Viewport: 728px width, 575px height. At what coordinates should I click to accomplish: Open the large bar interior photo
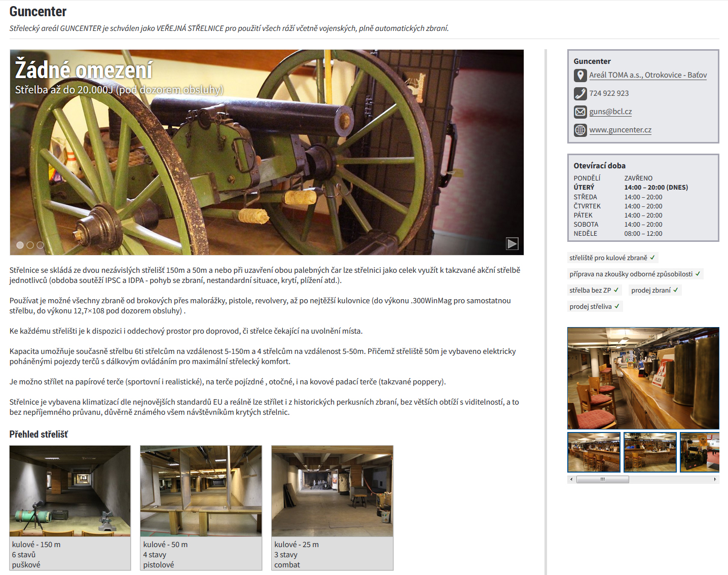click(x=643, y=378)
